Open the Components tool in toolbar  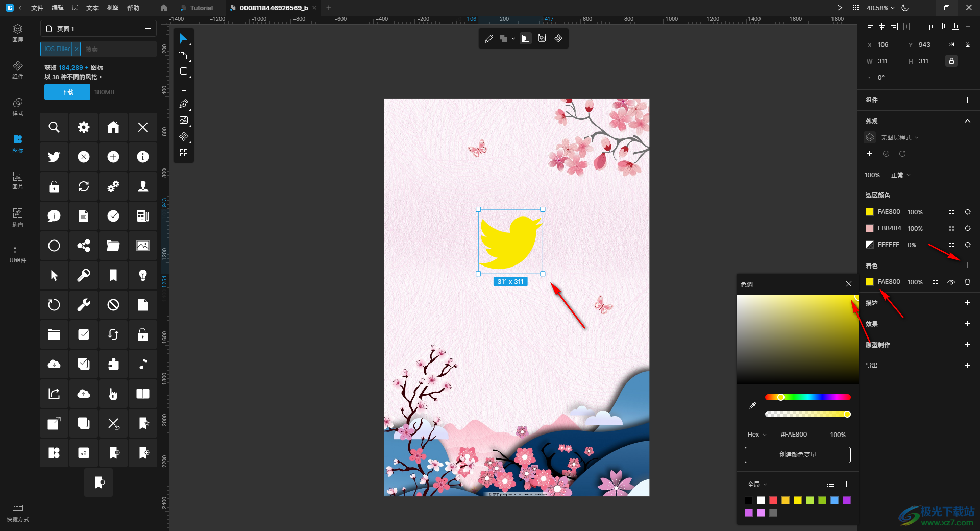pos(183,137)
